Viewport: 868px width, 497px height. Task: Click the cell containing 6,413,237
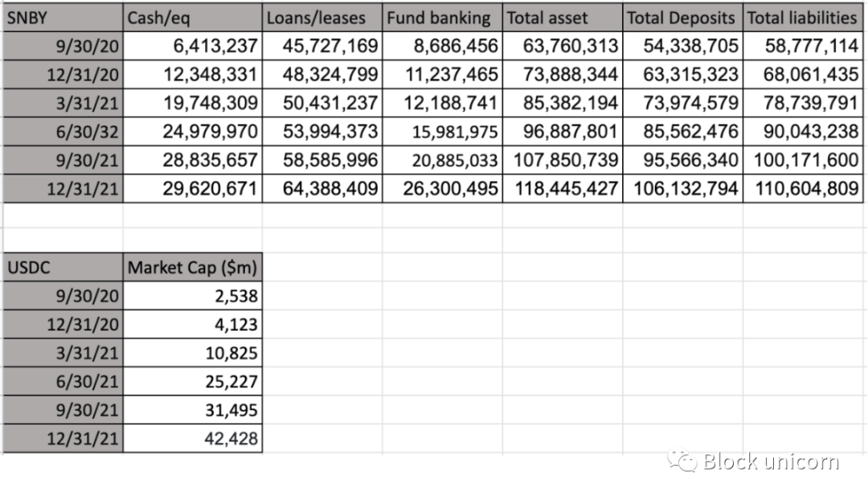tap(193, 46)
